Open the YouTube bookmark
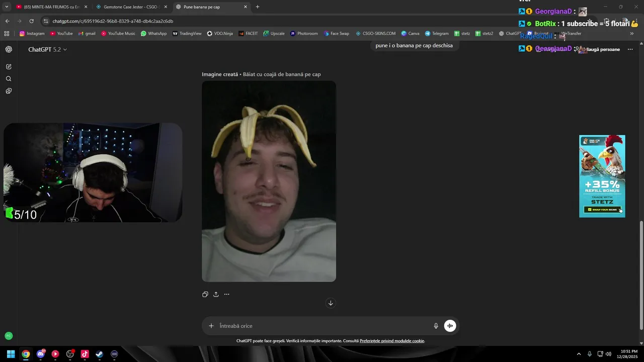Viewport: 644px width, 362px height. pyautogui.click(x=61, y=34)
